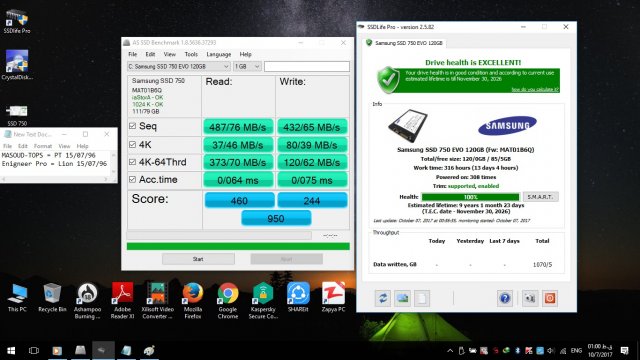Open the Action Center notification icon
This screenshot has height=360, width=640.
[x=624, y=351]
